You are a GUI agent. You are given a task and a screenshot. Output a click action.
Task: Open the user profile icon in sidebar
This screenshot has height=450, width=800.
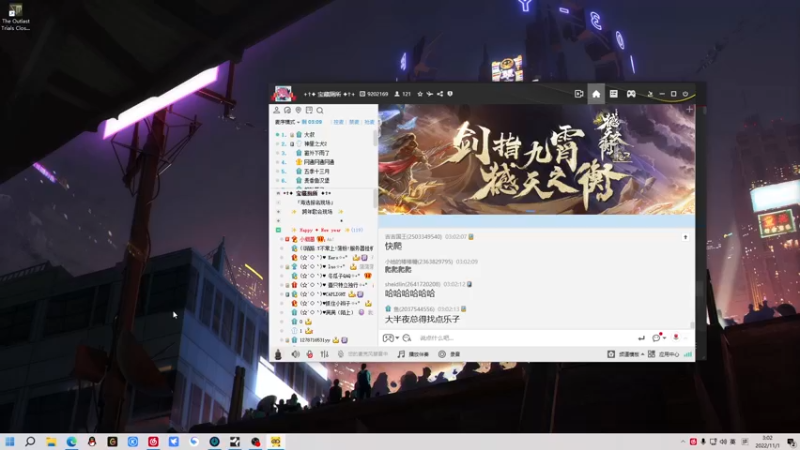pos(277,110)
